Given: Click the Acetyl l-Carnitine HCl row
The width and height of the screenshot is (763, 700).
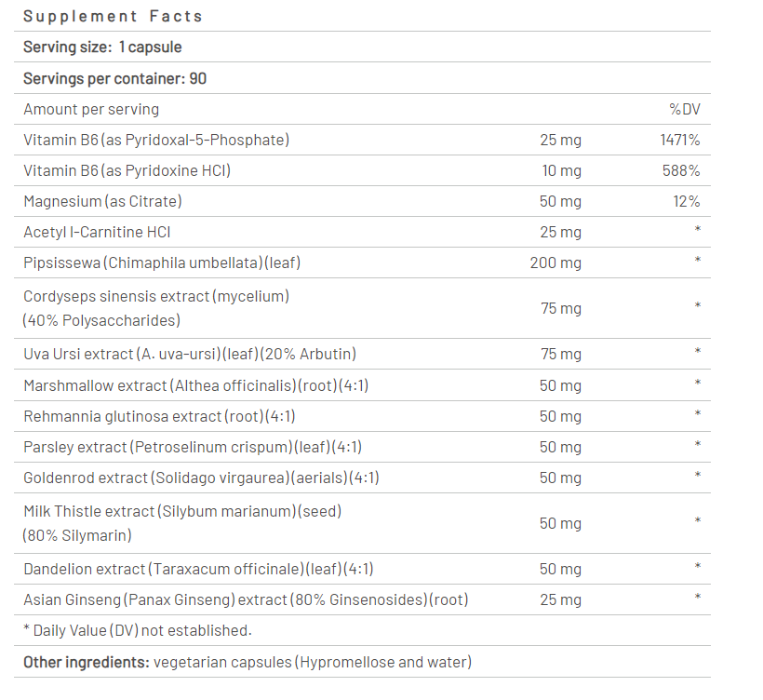Looking at the screenshot, I should pyautogui.click(x=97, y=232).
